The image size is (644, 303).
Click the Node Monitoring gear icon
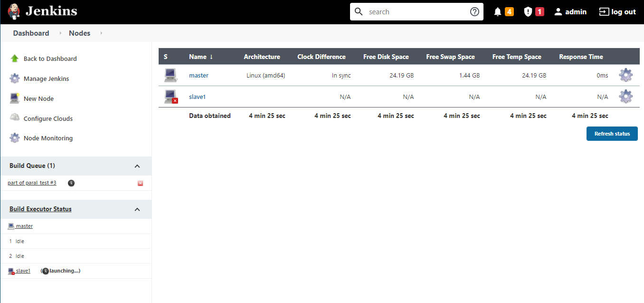click(x=15, y=138)
